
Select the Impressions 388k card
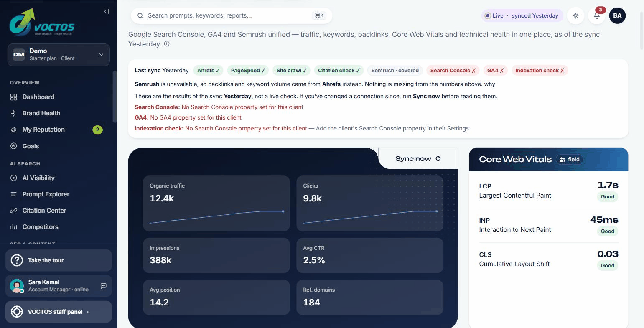[216, 255]
